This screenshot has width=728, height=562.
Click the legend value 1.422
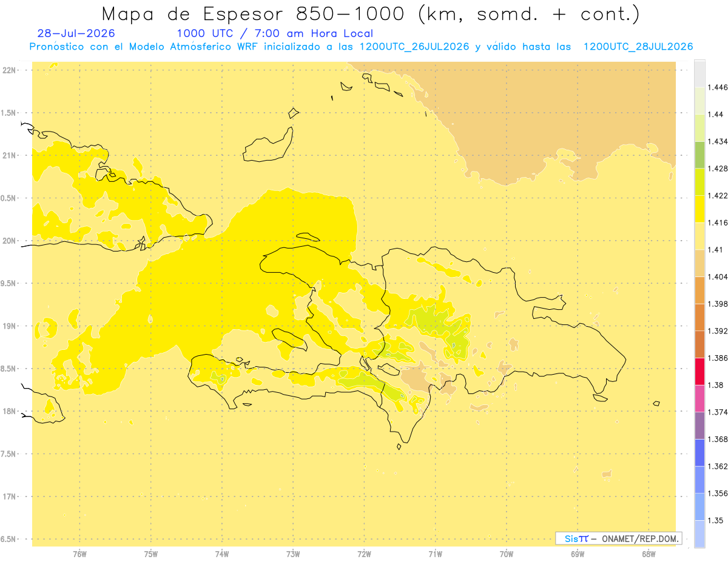[718, 196]
